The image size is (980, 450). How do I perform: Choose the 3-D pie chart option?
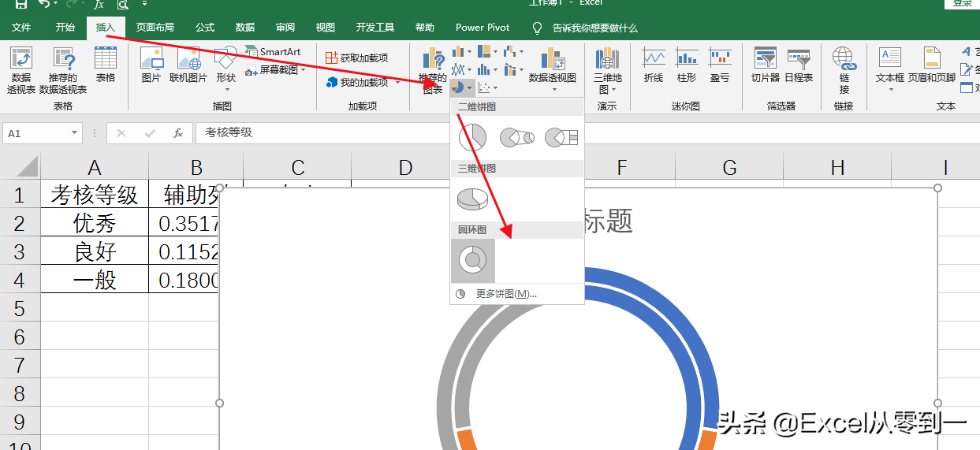click(x=472, y=199)
